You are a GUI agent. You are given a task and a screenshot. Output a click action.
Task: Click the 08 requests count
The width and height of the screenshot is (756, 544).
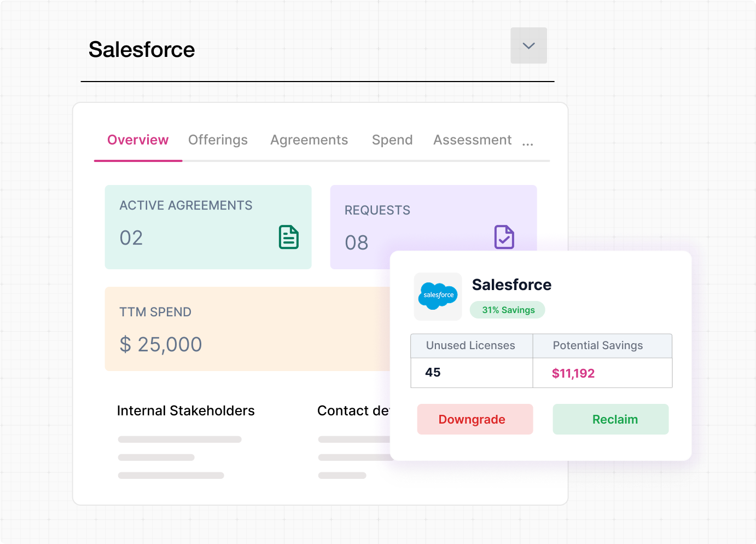(357, 242)
